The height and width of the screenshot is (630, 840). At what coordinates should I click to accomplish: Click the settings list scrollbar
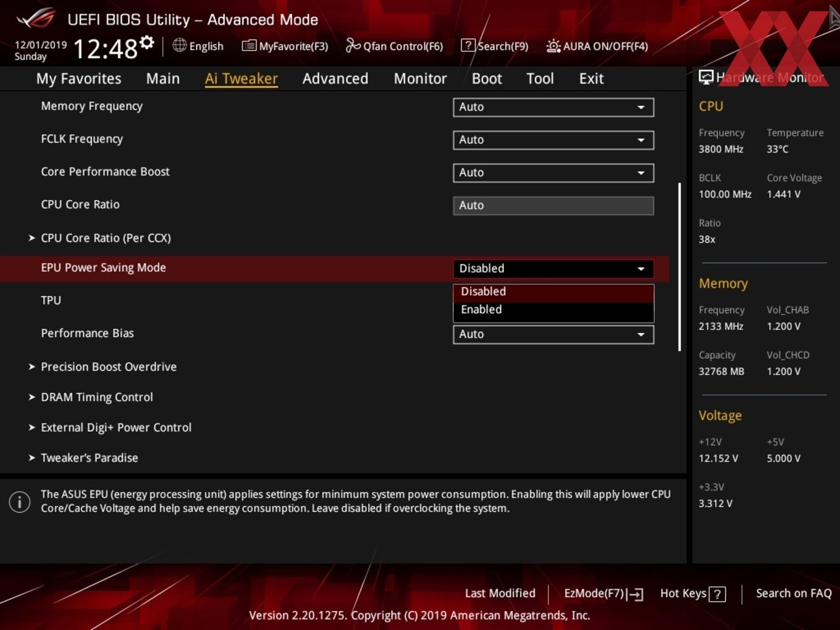pyautogui.click(x=679, y=267)
